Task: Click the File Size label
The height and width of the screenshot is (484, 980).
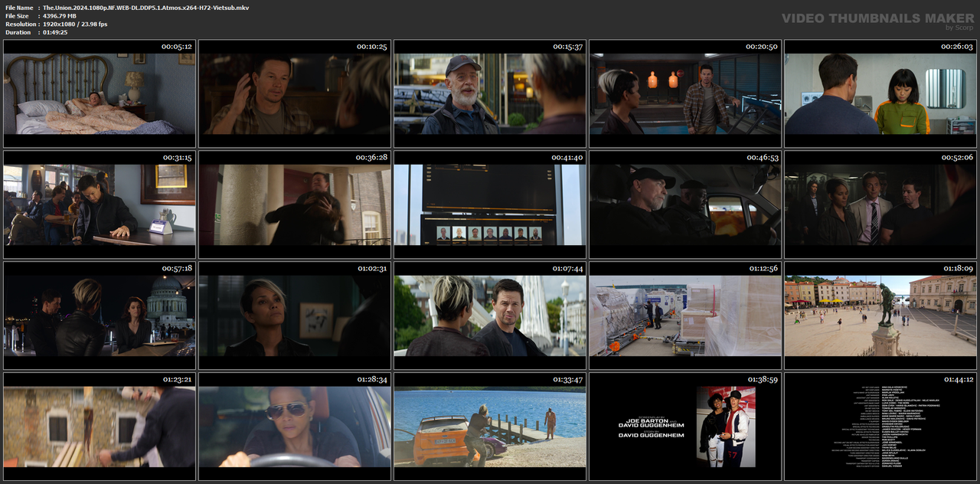Action: click(17, 16)
